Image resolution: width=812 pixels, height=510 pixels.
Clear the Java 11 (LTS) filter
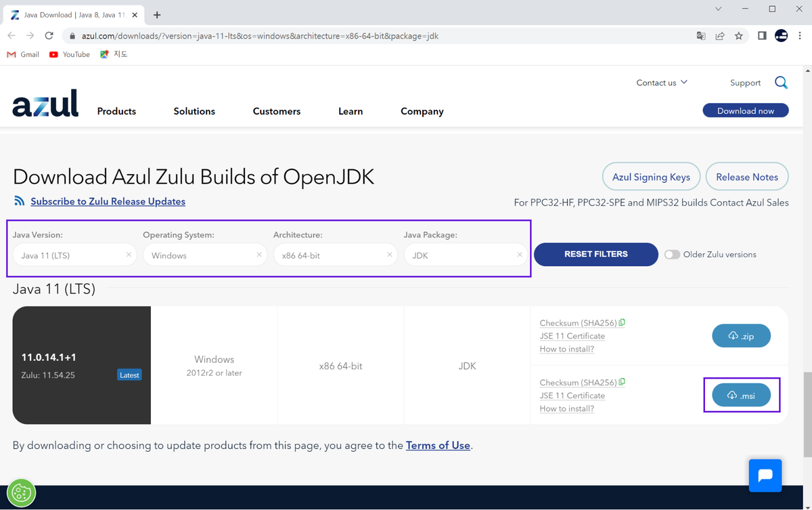[x=129, y=255]
